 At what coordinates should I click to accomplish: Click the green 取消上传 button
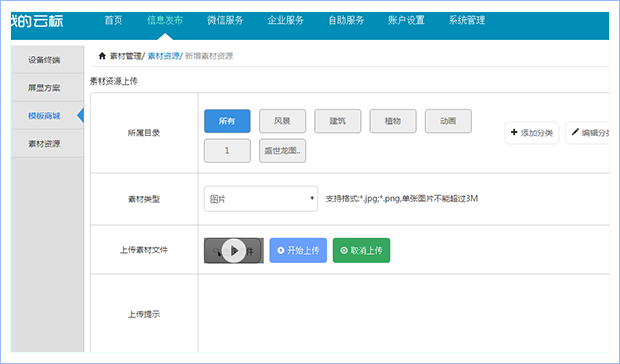coord(361,250)
